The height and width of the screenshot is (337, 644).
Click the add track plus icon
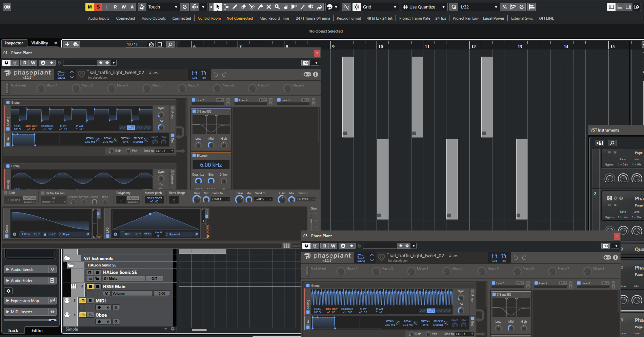[67, 44]
